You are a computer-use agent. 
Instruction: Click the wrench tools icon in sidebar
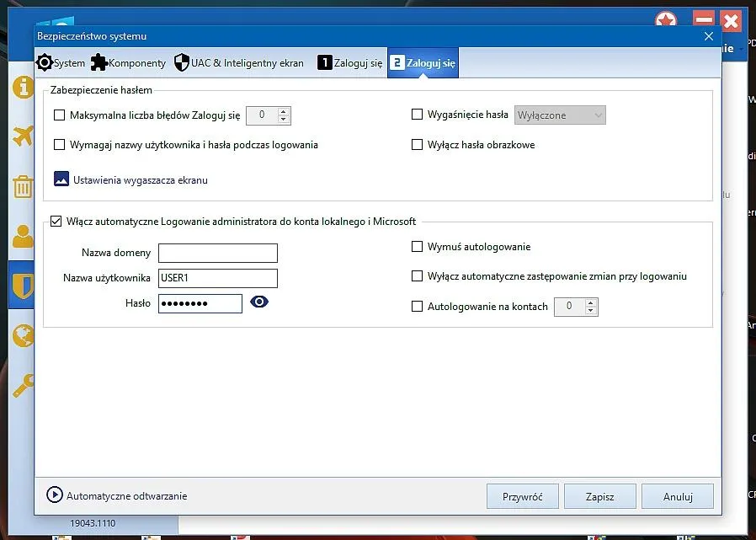pyautogui.click(x=21, y=387)
